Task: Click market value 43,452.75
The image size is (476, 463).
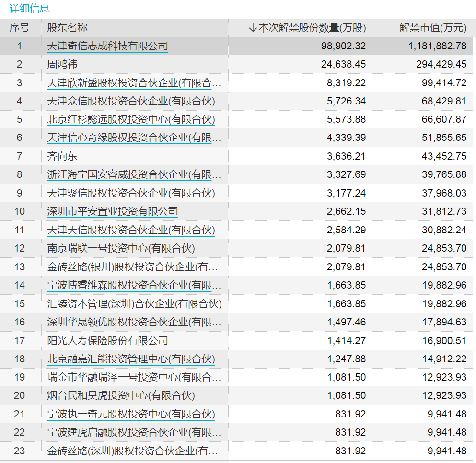Action: tap(444, 156)
